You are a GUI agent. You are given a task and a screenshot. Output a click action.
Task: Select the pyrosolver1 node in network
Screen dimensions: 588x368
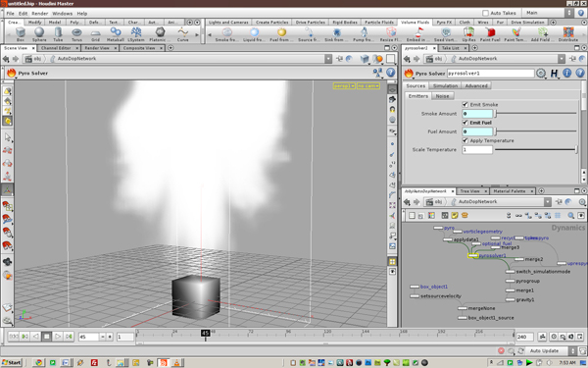[473, 255]
